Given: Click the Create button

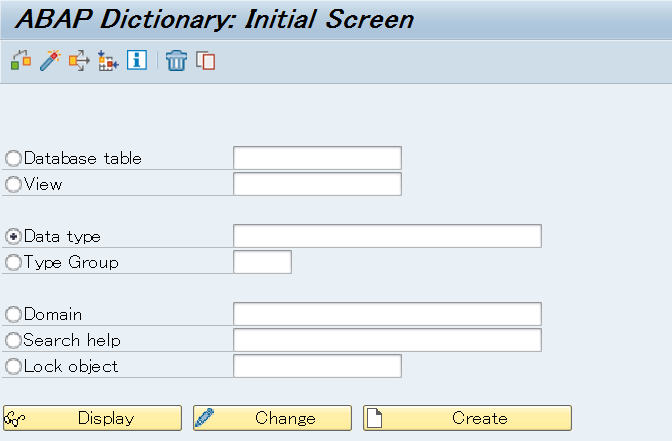Looking at the screenshot, I should (468, 418).
